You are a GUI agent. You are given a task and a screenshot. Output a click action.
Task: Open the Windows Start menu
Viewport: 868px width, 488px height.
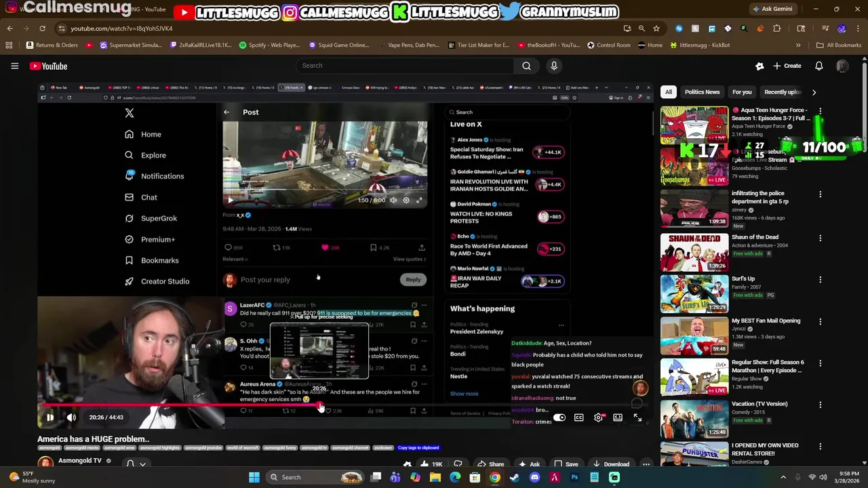pos(254,477)
